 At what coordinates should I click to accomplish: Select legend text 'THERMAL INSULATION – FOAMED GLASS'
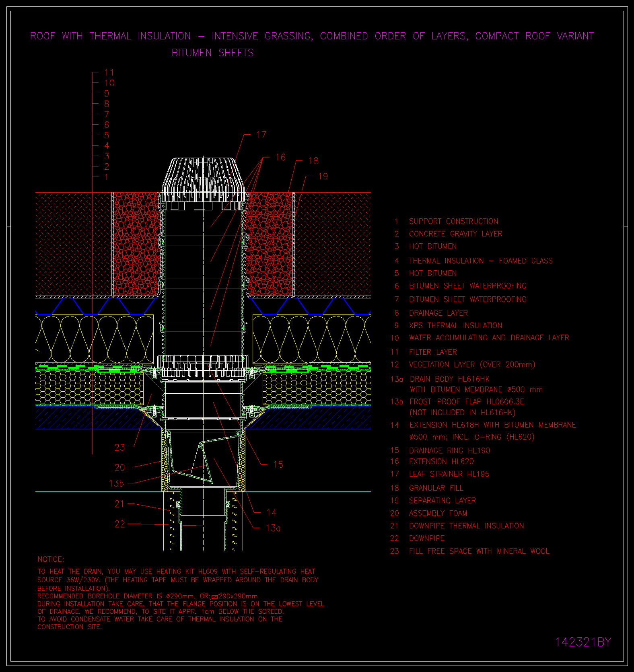coord(481,261)
